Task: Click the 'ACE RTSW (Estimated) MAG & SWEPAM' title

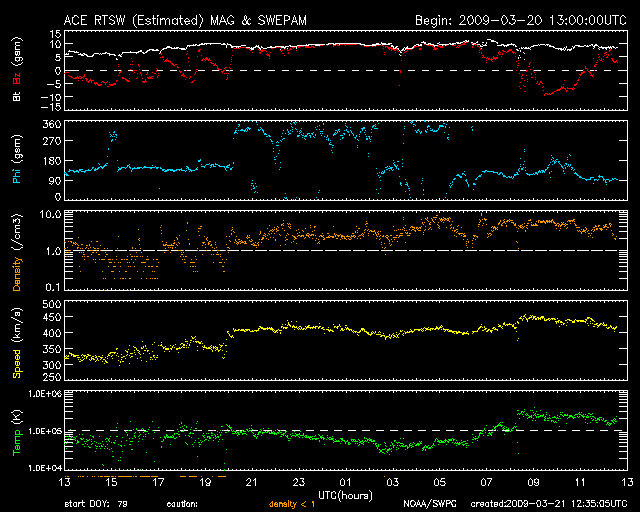Action: tap(185, 20)
